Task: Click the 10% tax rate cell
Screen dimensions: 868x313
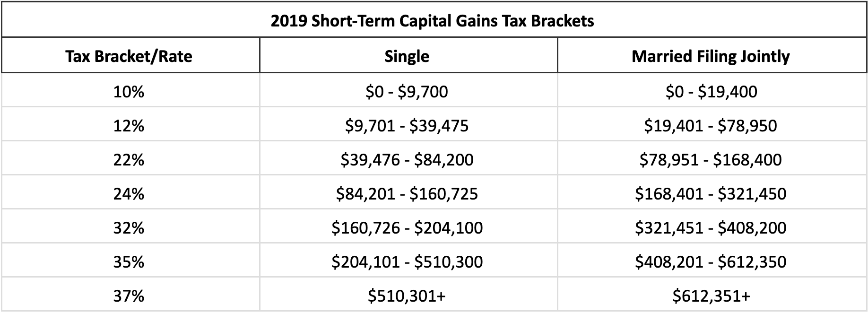Action: [129, 91]
